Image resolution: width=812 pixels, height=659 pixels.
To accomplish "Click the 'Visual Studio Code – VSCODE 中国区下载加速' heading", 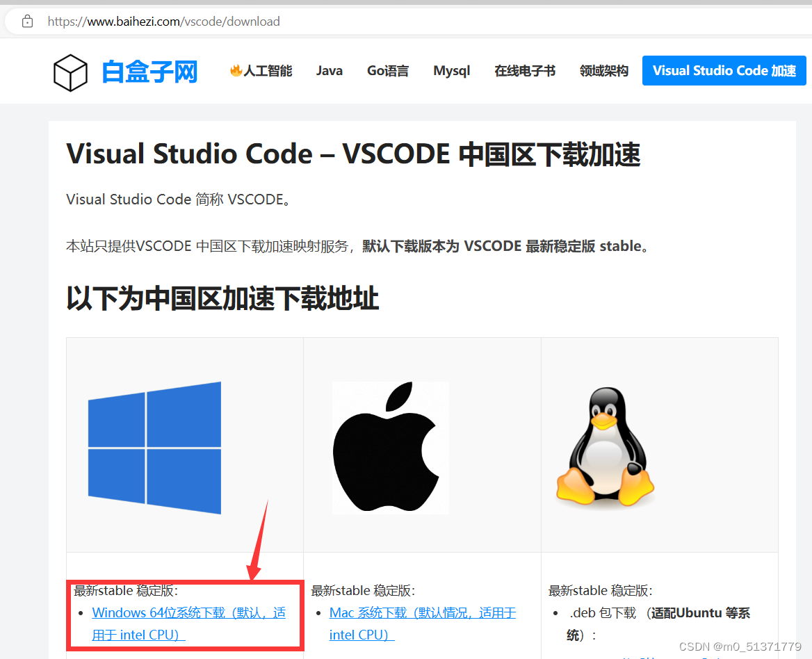I will [353, 154].
